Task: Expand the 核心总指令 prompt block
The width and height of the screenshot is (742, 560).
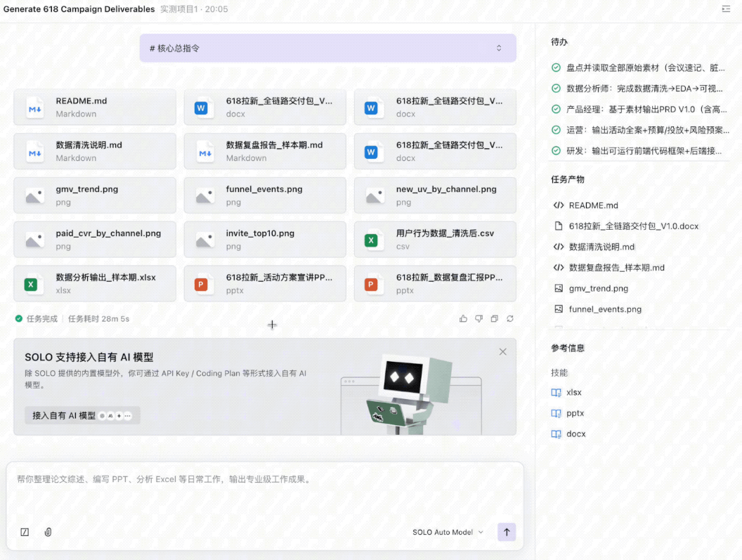Action: 499,48
